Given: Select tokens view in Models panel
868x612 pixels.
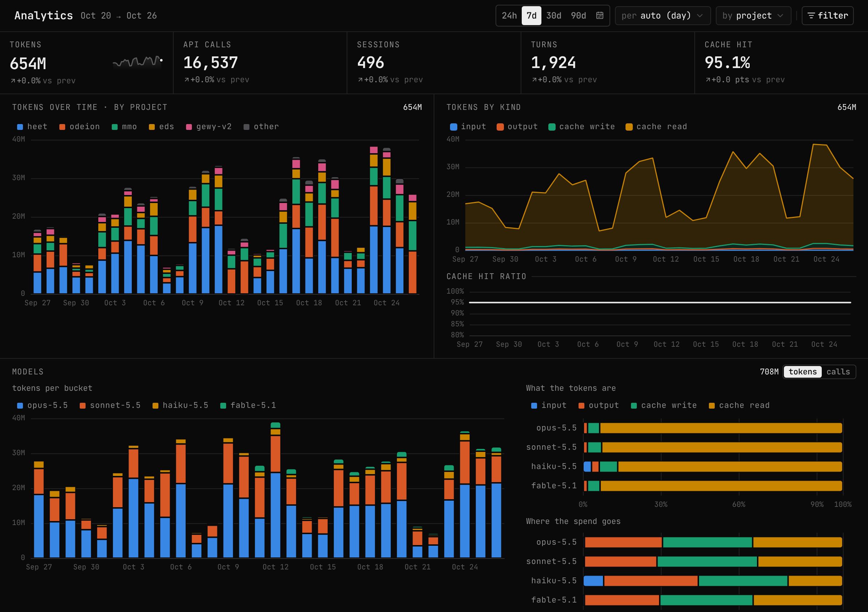Looking at the screenshot, I should click(802, 372).
